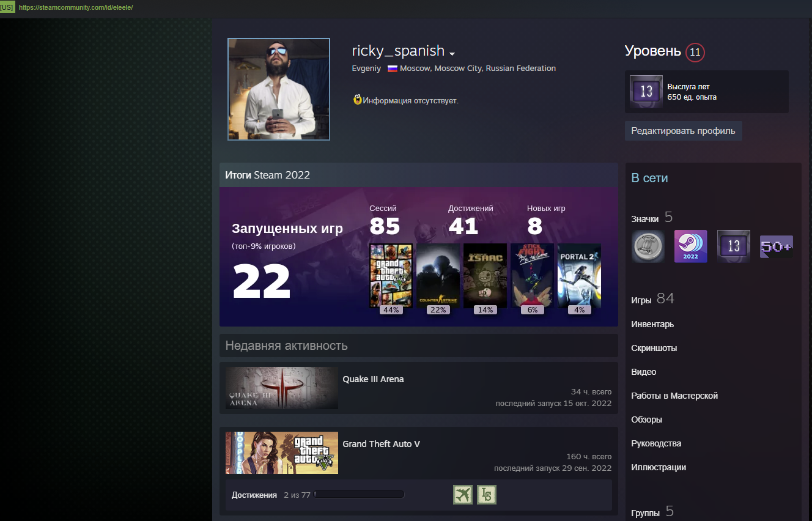
Task: Open the profile avatar picture
Action: point(279,89)
